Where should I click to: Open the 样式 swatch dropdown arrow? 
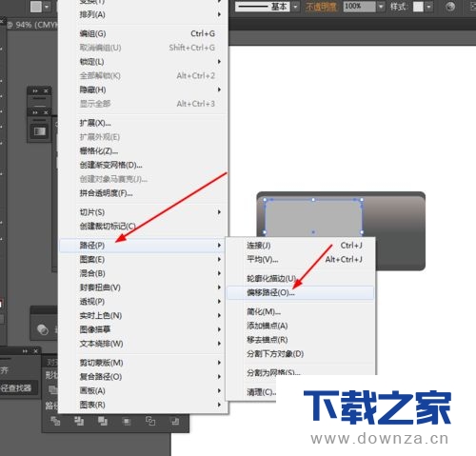click(428, 7)
